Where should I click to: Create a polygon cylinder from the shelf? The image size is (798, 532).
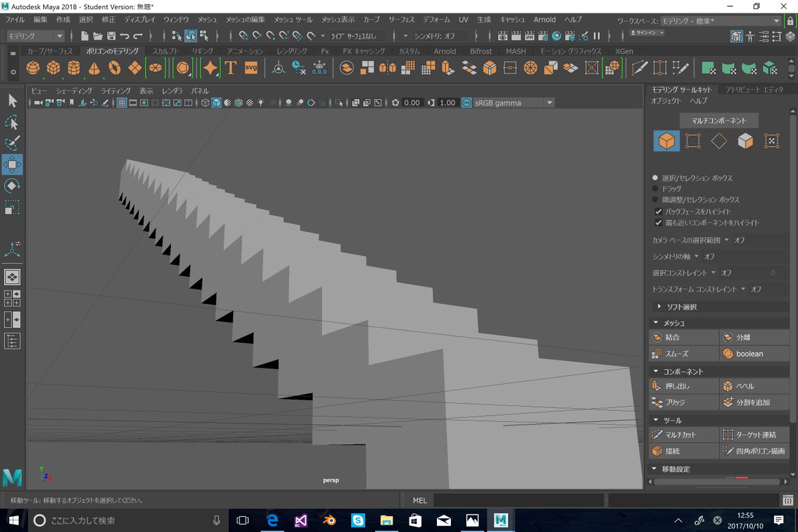(x=74, y=68)
